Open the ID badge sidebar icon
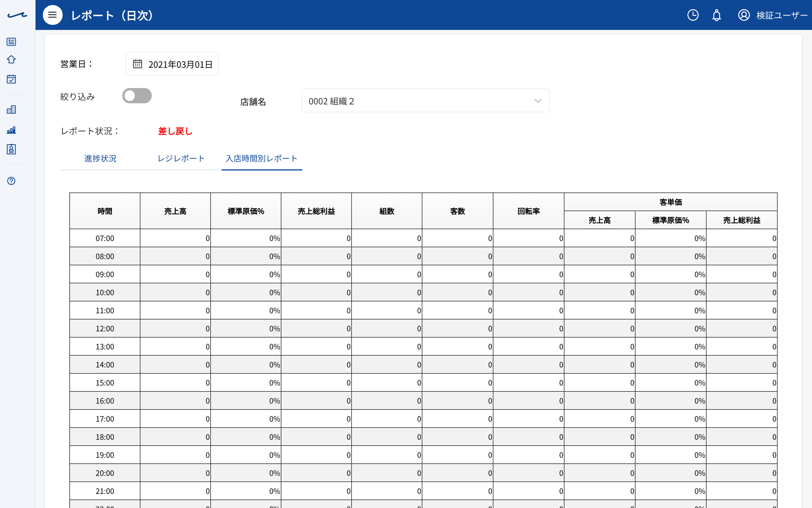The image size is (812, 508). pyautogui.click(x=11, y=149)
